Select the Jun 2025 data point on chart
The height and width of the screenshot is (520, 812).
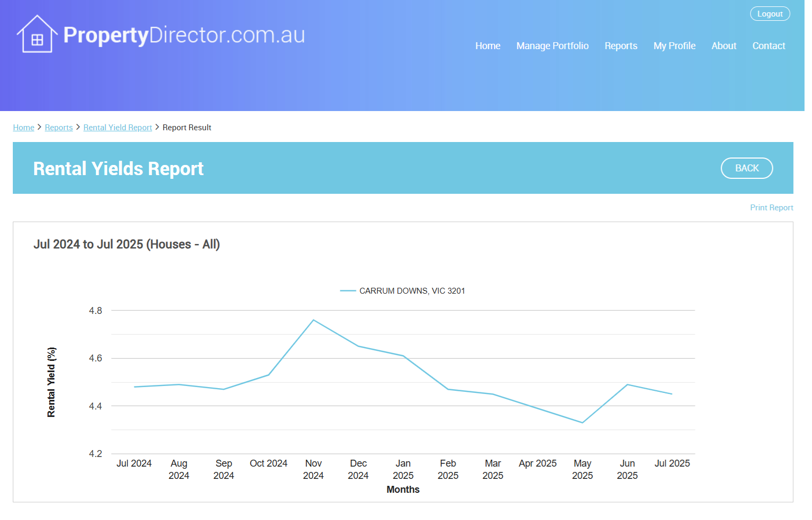point(627,384)
